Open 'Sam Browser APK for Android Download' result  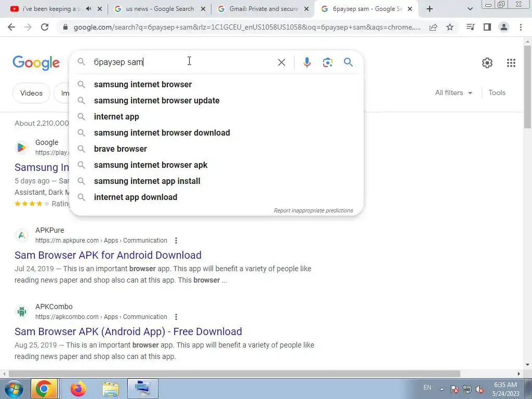click(x=108, y=255)
